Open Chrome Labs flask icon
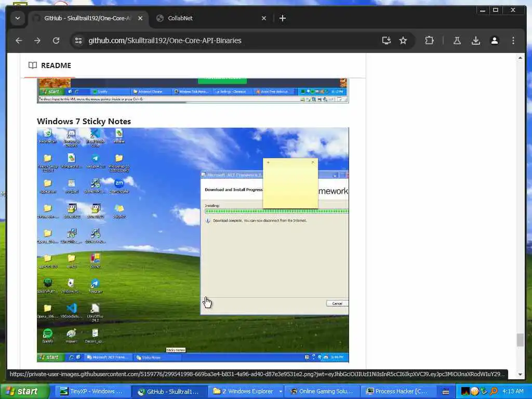Image resolution: width=532 pixels, height=399 pixels. (457, 41)
